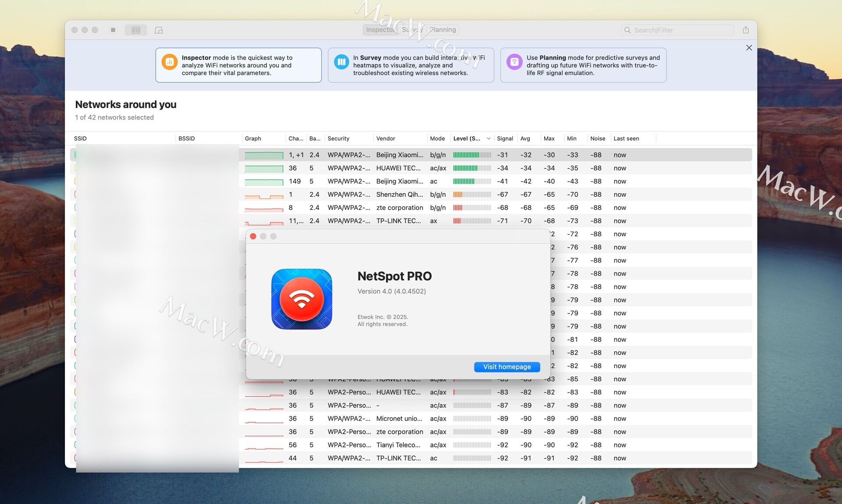Click the green signal graph of channel 36 row
Image resolution: width=842 pixels, height=504 pixels.
pos(264,168)
